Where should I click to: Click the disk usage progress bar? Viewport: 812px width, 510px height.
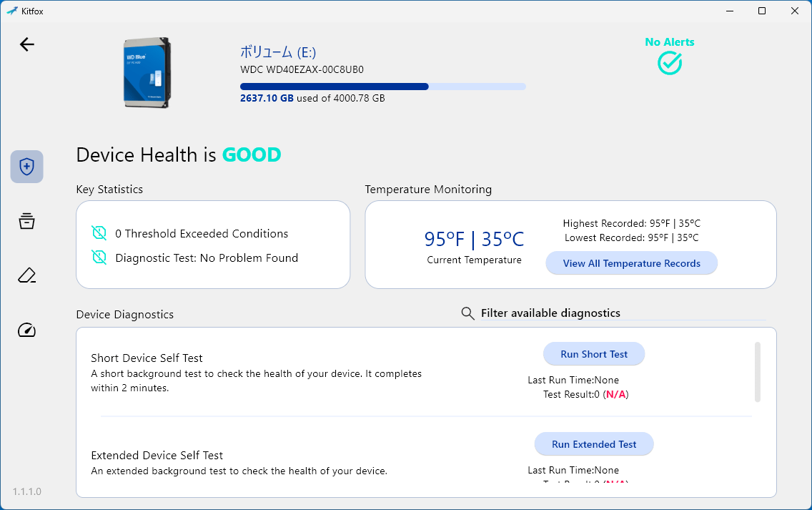[x=383, y=87]
